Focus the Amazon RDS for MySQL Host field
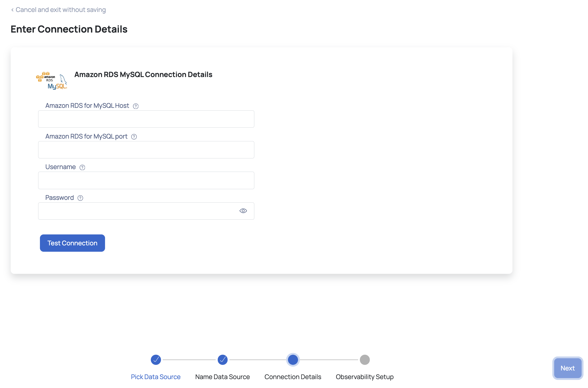Image resolution: width=588 pixels, height=388 pixels. (x=146, y=119)
